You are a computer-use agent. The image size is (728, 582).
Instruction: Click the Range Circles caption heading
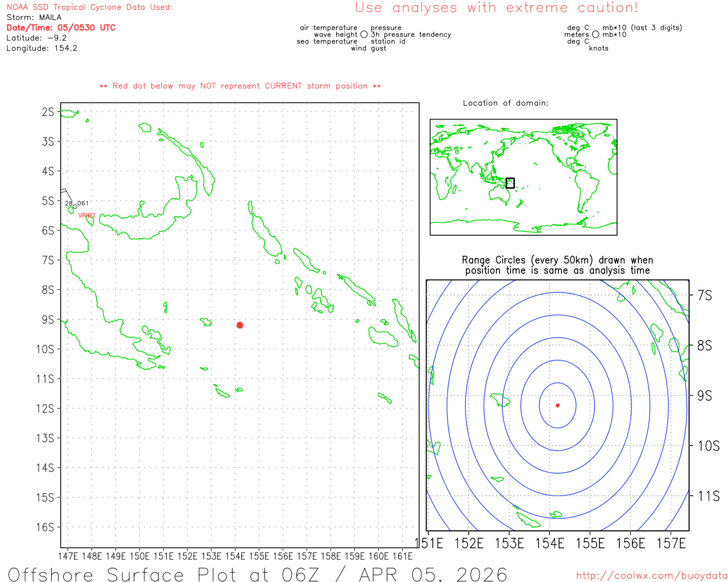point(557,265)
